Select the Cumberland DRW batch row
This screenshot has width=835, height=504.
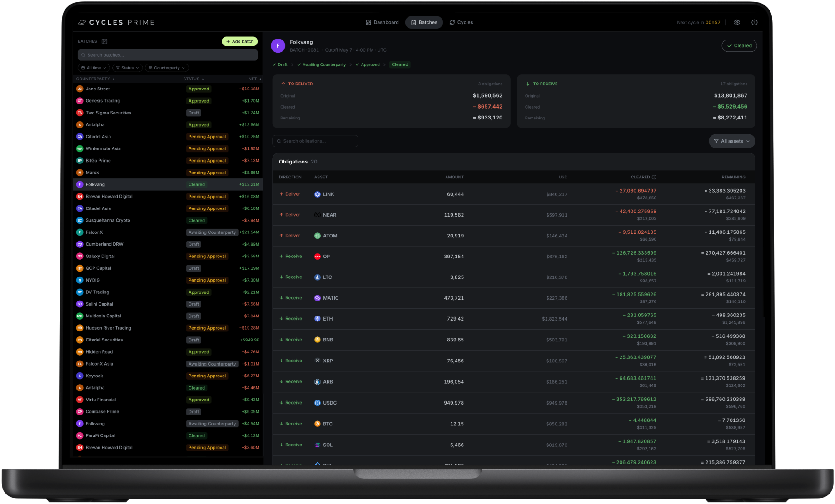point(168,244)
